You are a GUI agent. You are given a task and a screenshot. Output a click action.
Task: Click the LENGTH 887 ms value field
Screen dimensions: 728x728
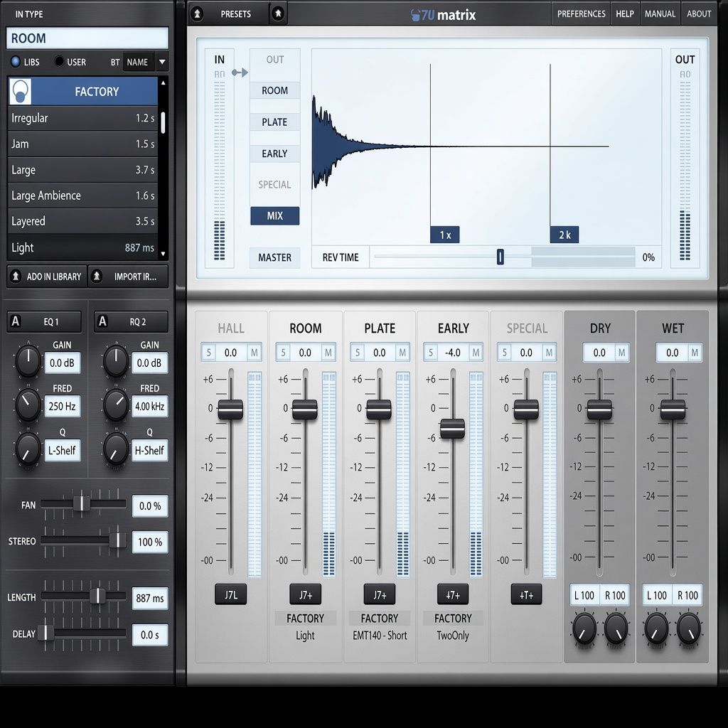point(149,599)
